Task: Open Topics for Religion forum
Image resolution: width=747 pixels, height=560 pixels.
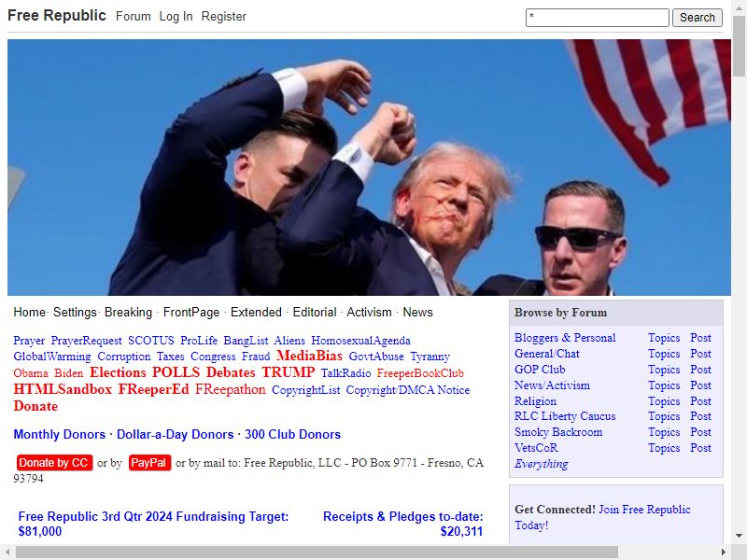Action: [x=664, y=401]
